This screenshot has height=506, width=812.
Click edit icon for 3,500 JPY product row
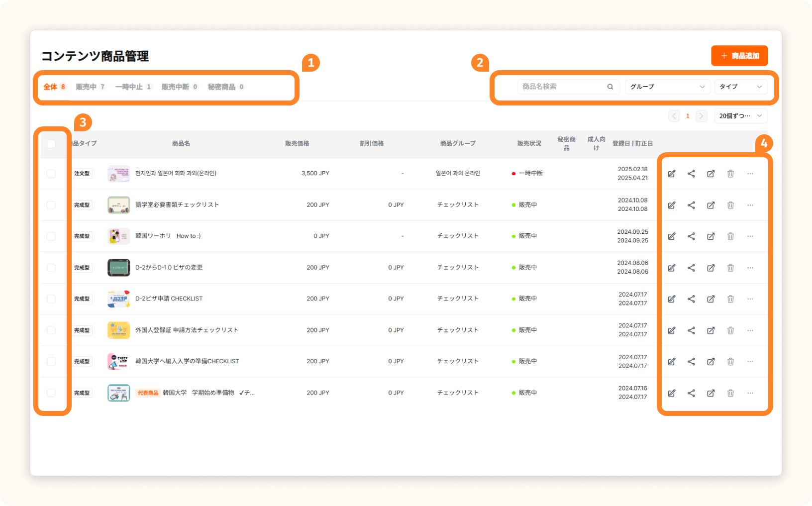[671, 174]
